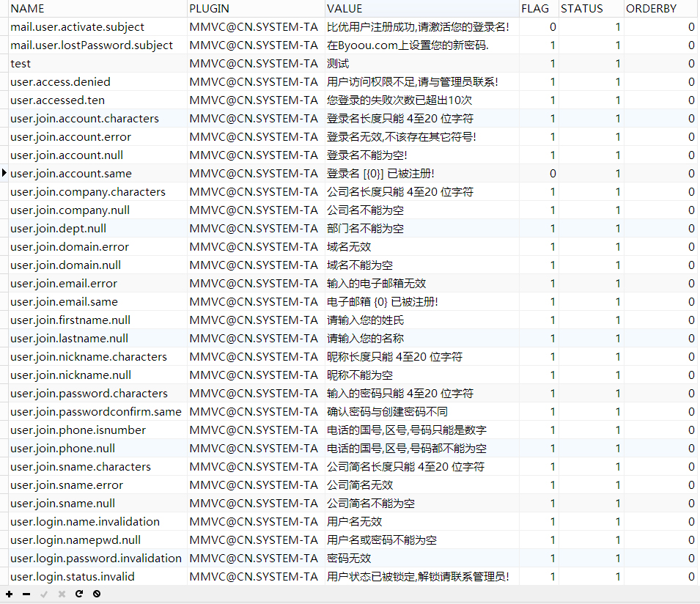The width and height of the screenshot is (700, 604).
Task: Click the STATUS column header
Action: point(590,9)
